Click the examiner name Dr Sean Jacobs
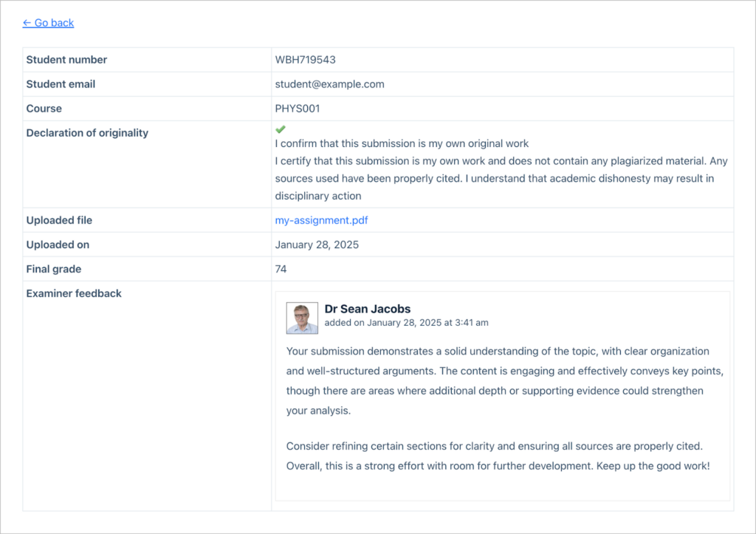The width and height of the screenshot is (756, 534). (x=368, y=309)
